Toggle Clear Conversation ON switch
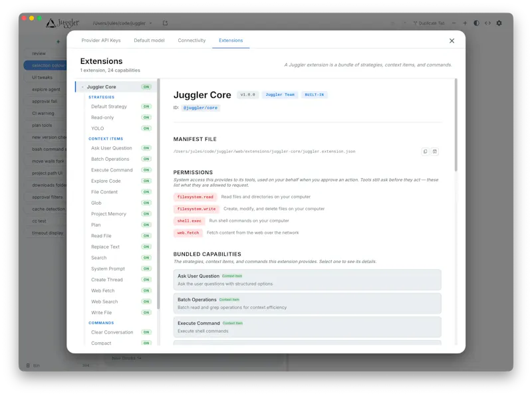The image size is (532, 396). click(x=146, y=332)
